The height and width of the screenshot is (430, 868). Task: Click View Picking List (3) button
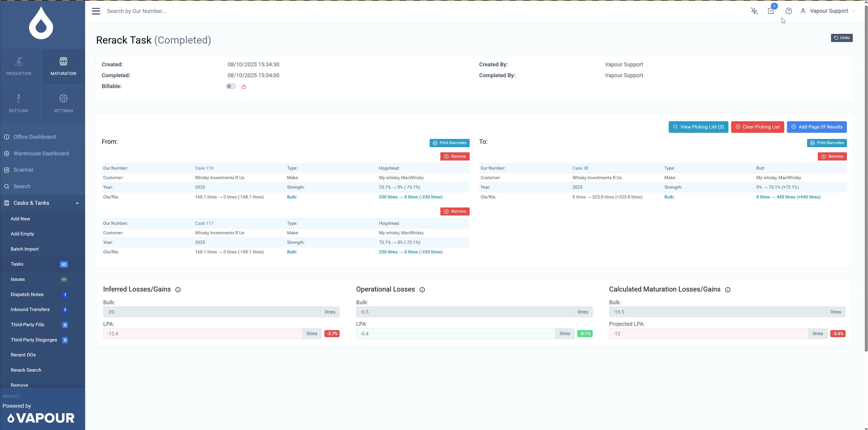[698, 127]
